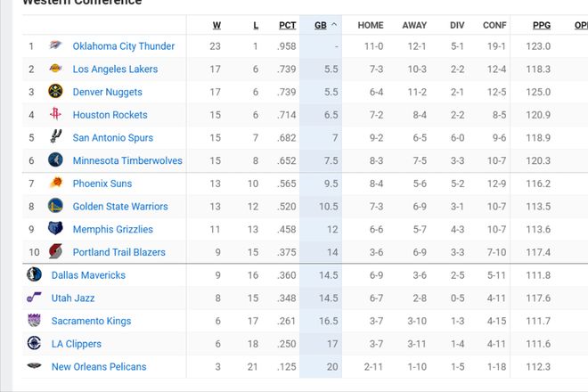
Task: Click the Minnesota Timberwolves logo icon
Action: pyautogui.click(x=55, y=161)
